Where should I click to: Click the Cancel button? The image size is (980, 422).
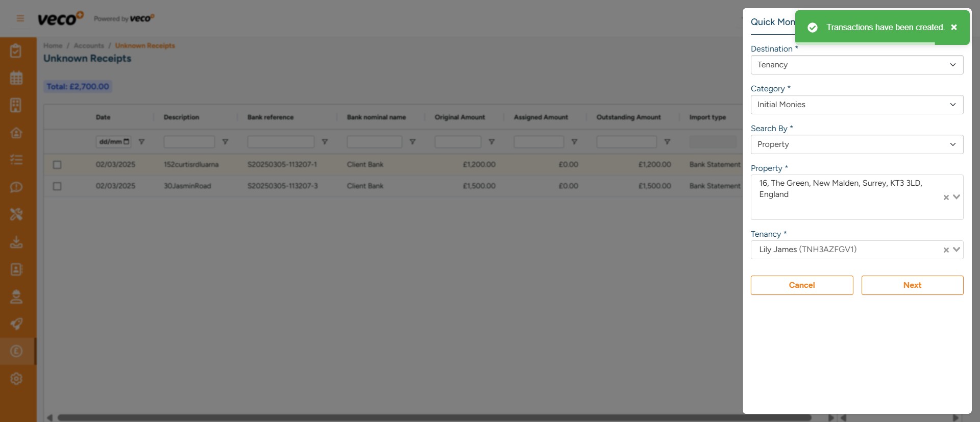[x=801, y=285]
